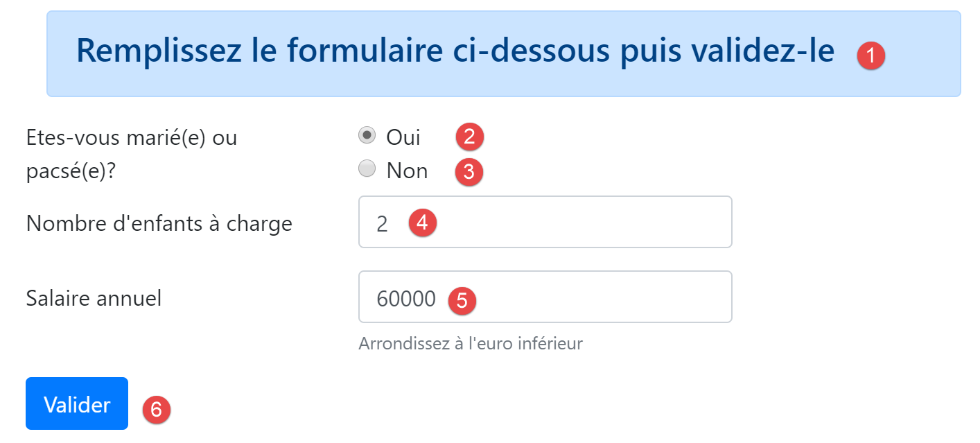This screenshot has height=443, width=980.
Task: Click the red number 6 badge beside Valider
Action: (156, 410)
